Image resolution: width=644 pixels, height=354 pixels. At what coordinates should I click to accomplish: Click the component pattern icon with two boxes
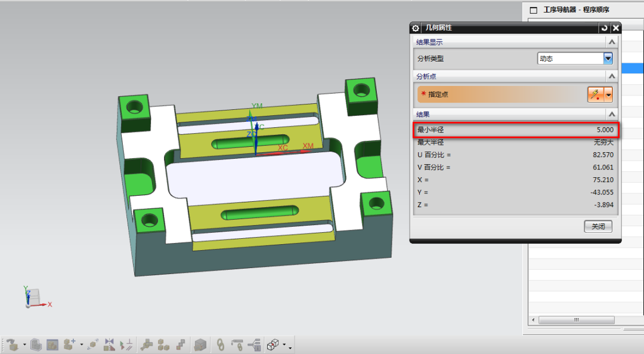tap(163, 344)
